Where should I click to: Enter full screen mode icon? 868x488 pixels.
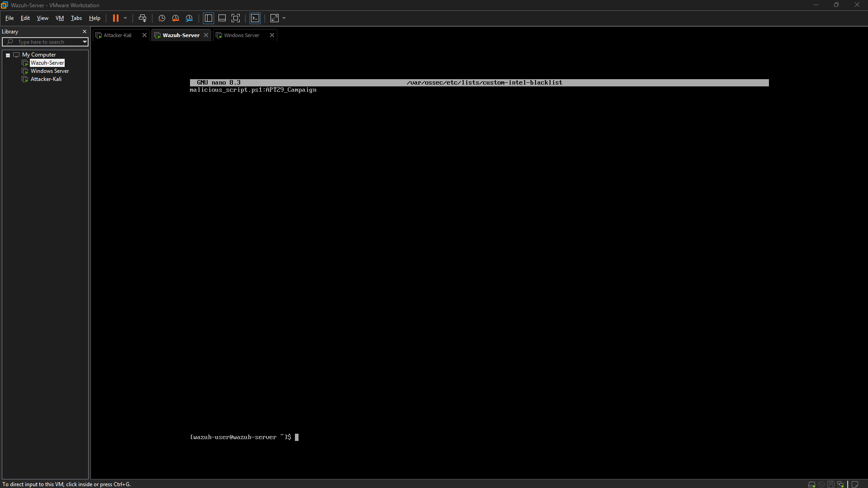tap(236, 18)
